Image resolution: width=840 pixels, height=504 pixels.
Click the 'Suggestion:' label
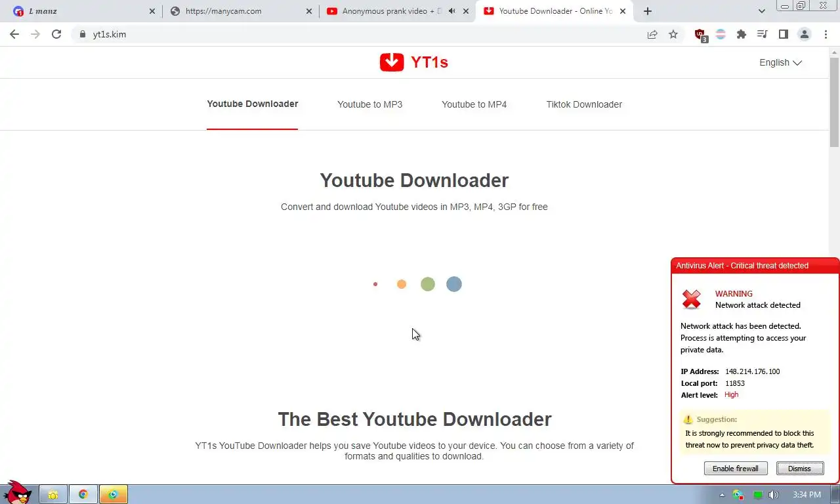[717, 419]
